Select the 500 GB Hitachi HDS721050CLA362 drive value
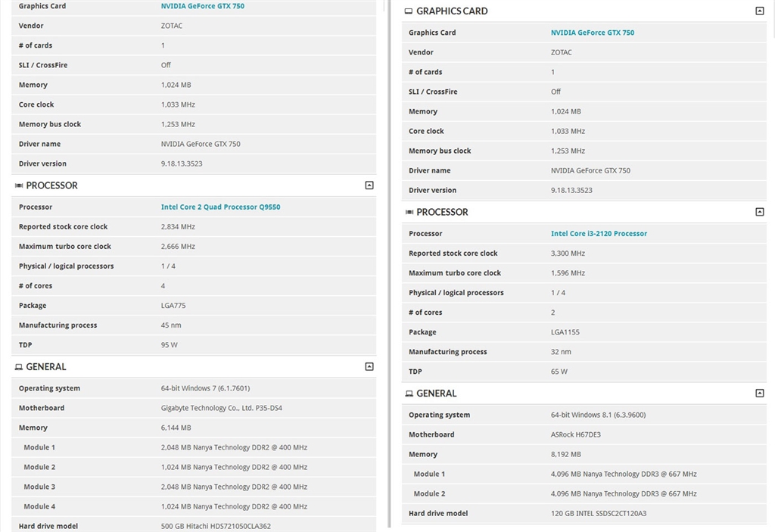 216,527
